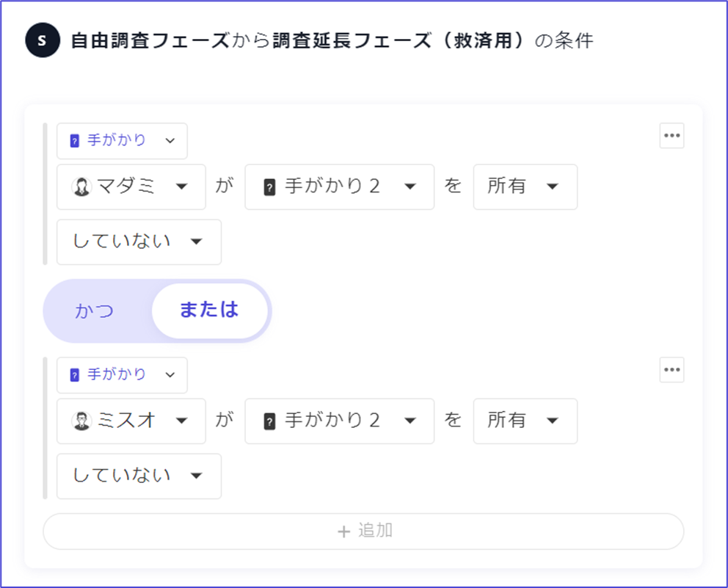Select the または operator option
The image size is (728, 588).
point(209,311)
